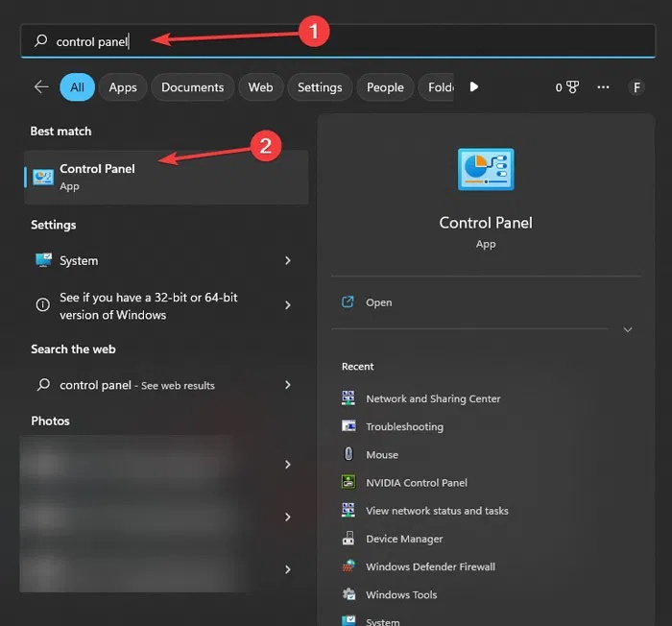Click the search magnifier icon in search box
Viewport: 672px width, 626px height.
41,40
